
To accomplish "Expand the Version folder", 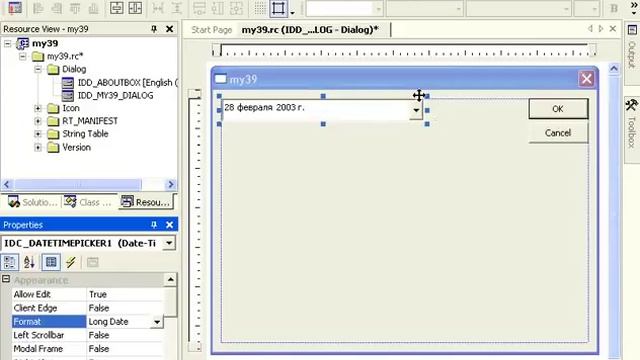I will 38,147.
